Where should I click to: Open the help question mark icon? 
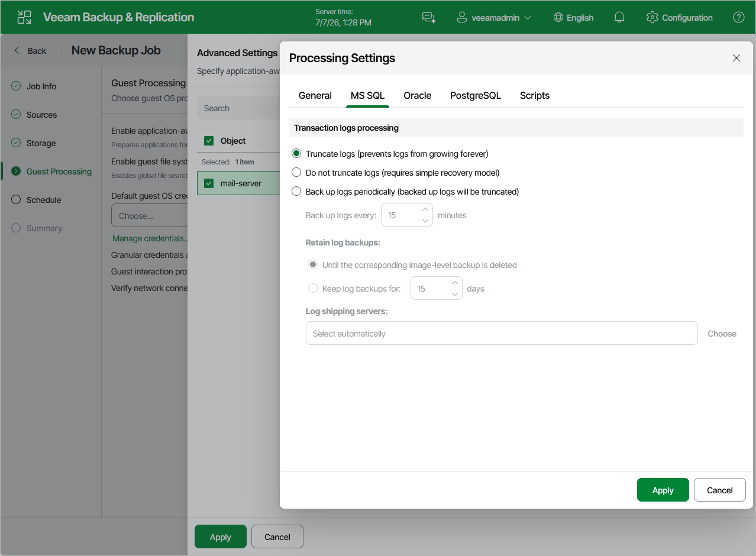click(739, 17)
